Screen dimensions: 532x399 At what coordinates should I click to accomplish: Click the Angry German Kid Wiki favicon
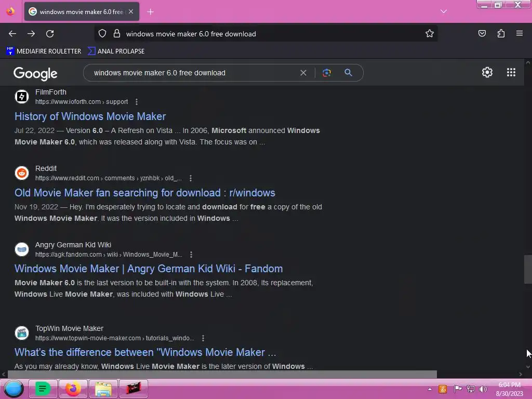pos(22,249)
